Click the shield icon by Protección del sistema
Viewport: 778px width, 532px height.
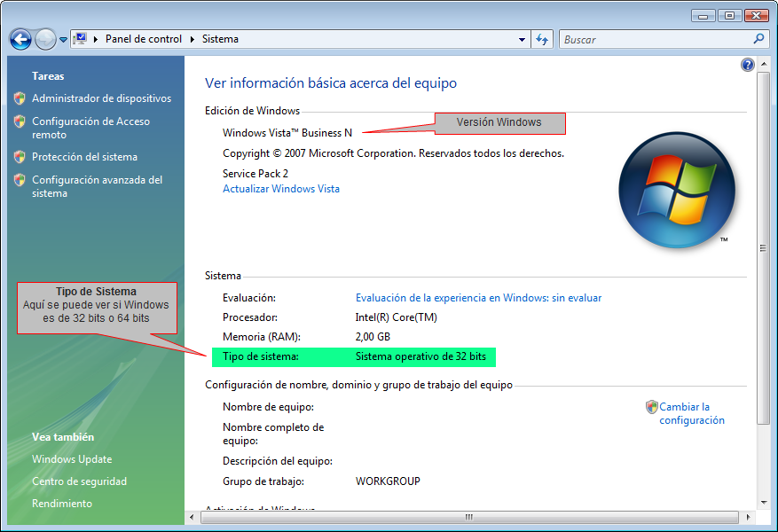coord(20,157)
